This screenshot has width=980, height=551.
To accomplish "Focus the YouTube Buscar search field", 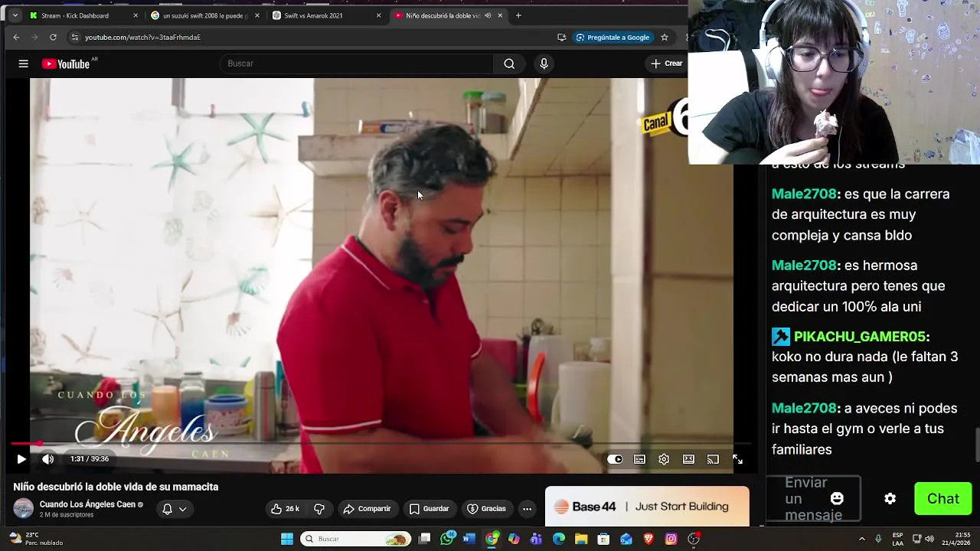I will pyautogui.click(x=357, y=64).
